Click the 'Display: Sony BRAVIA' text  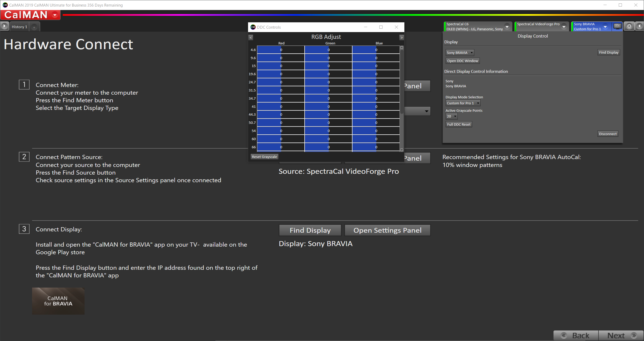coord(315,244)
